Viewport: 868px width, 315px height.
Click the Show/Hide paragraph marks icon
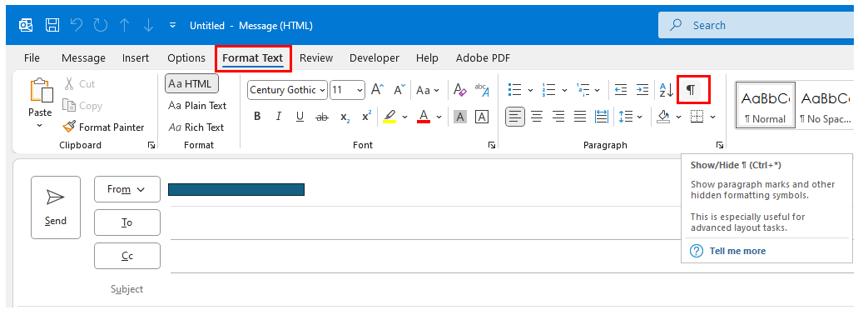tap(691, 90)
